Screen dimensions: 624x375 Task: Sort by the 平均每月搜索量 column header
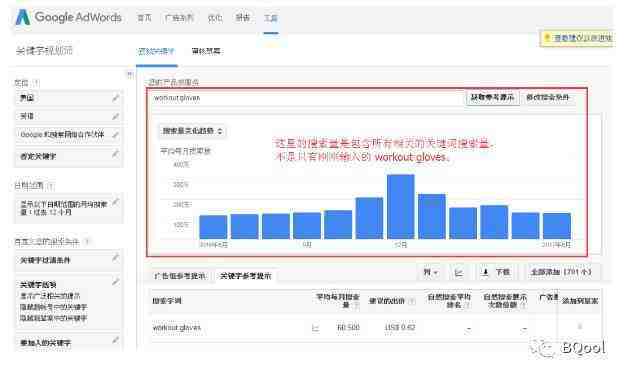pos(338,301)
